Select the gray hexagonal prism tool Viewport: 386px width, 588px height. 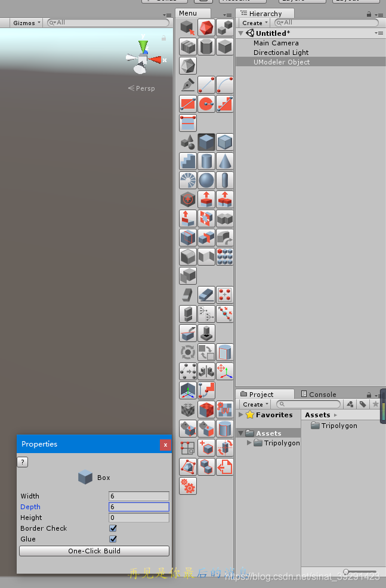[206, 47]
